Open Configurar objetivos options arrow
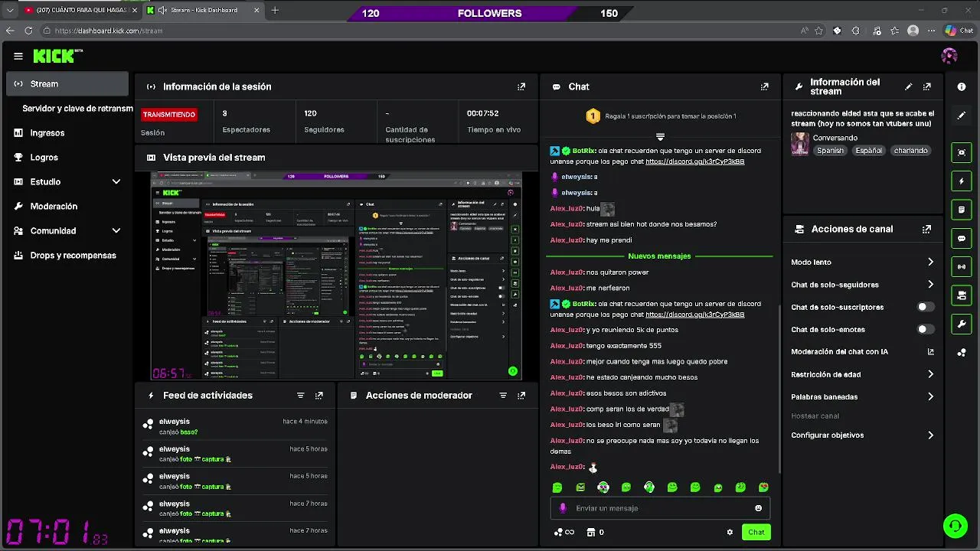 click(930, 435)
